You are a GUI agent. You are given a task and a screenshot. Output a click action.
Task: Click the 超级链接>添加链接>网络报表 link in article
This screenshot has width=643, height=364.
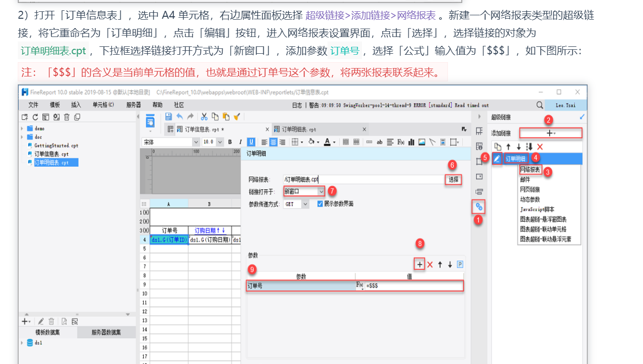pyautogui.click(x=370, y=15)
